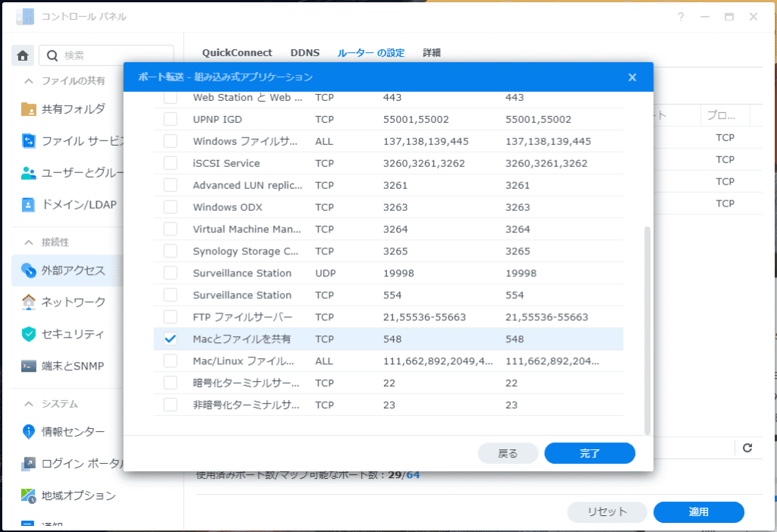Switch to the QuickConnect tab

click(x=237, y=52)
